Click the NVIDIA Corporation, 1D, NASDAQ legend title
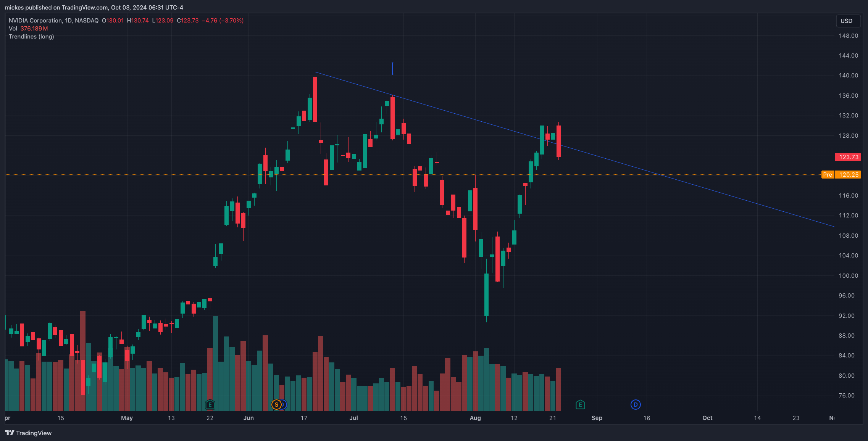The height and width of the screenshot is (441, 868). (53, 21)
